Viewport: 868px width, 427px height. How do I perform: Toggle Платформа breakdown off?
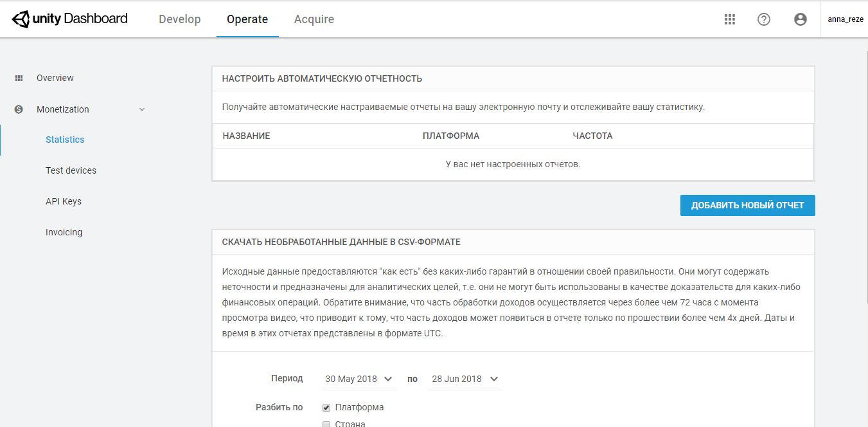point(326,407)
